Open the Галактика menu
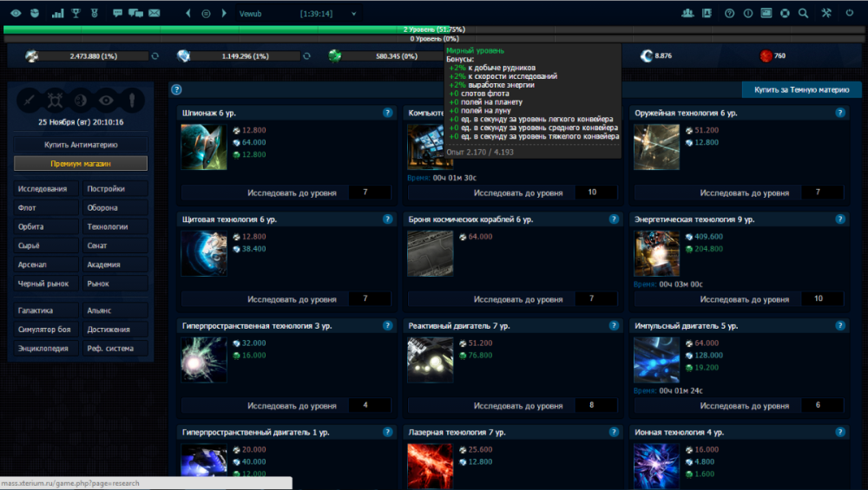This screenshot has height=490, width=868. (46, 310)
